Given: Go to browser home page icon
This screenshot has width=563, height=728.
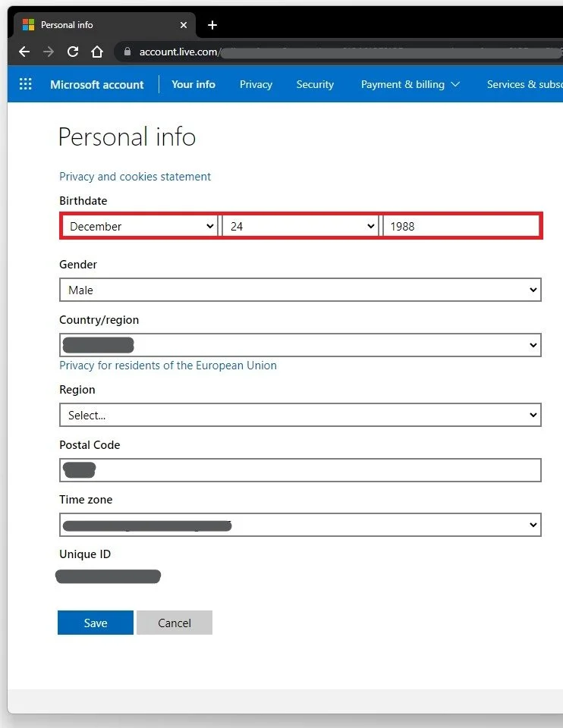Looking at the screenshot, I should [x=97, y=52].
